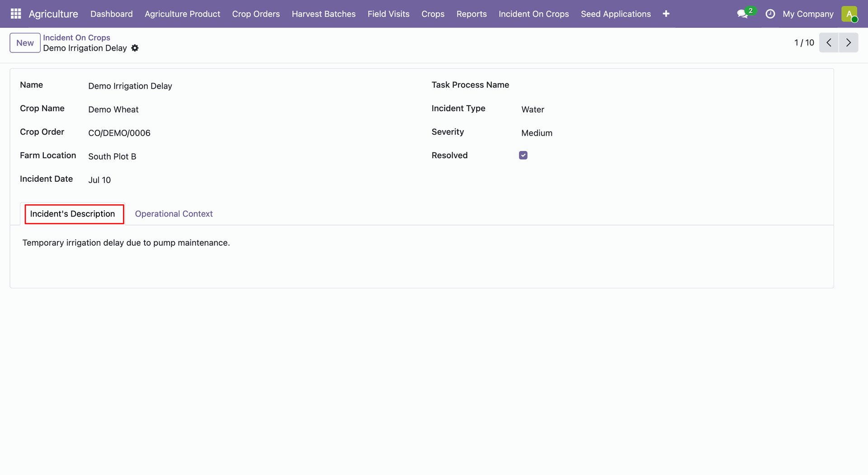Open the Incident On Crops menu
This screenshot has height=475, width=868.
tap(534, 14)
